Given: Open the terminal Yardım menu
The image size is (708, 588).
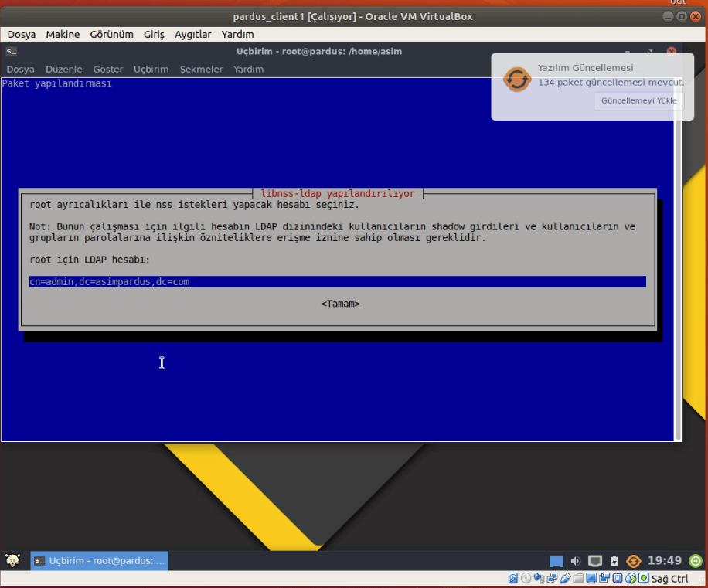Looking at the screenshot, I should tap(248, 69).
